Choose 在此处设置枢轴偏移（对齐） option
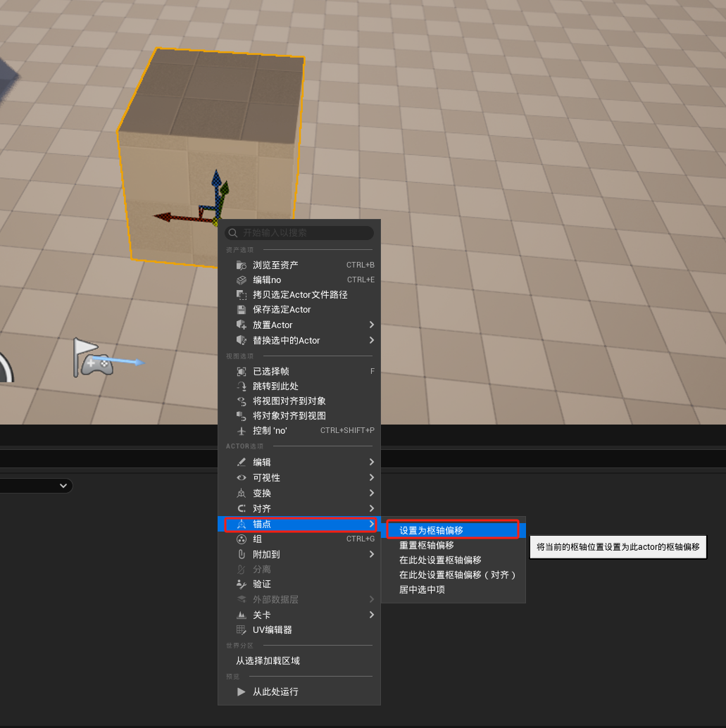This screenshot has width=726, height=728. click(458, 575)
